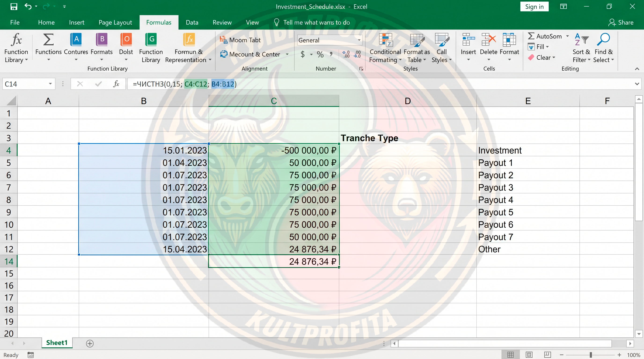644x359 pixels.
Task: Open the Customize Quick Access Toolbar dropdown
Action: click(65, 7)
